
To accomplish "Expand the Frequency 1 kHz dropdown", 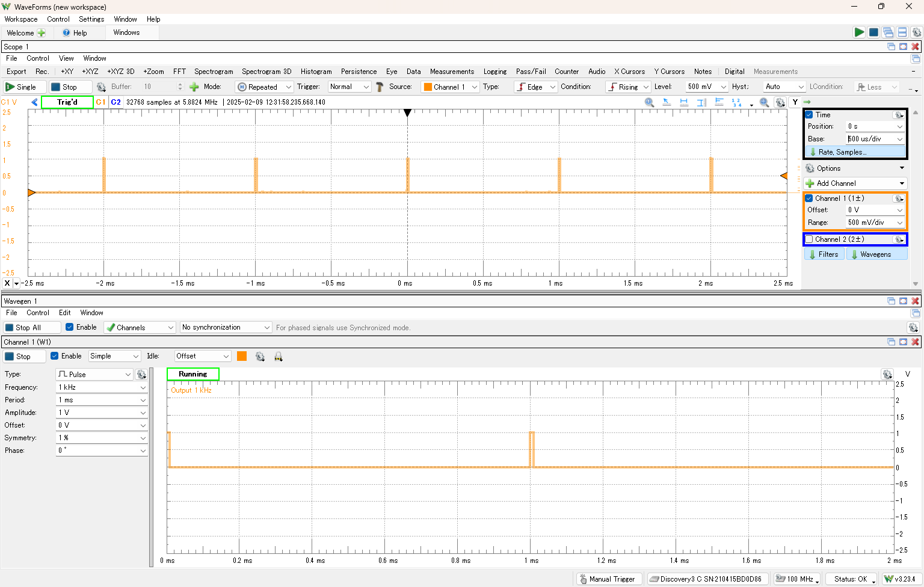I will (143, 387).
